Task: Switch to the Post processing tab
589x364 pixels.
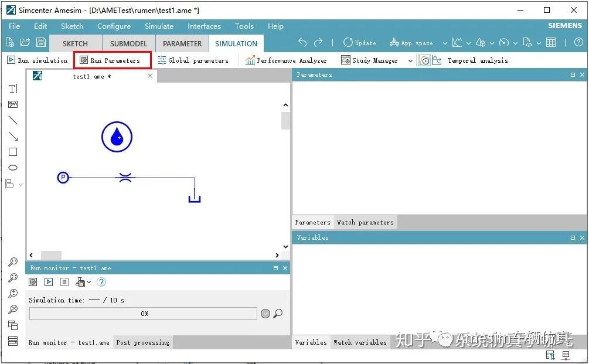Action: 142,342
